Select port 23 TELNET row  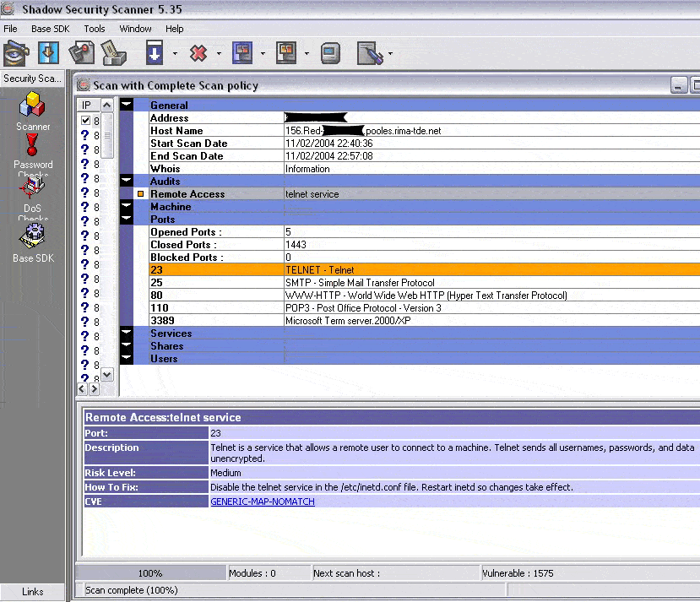424,270
